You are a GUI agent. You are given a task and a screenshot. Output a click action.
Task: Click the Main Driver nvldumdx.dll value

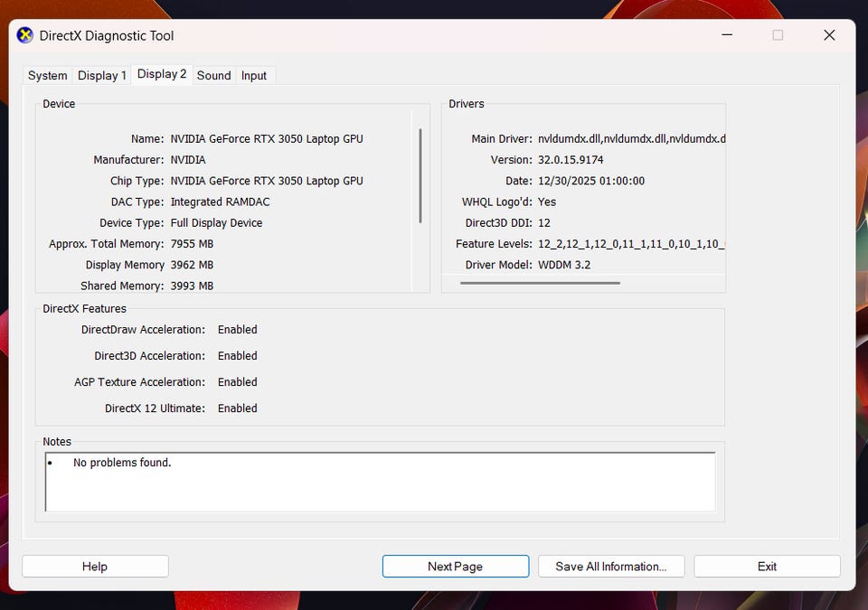632,139
